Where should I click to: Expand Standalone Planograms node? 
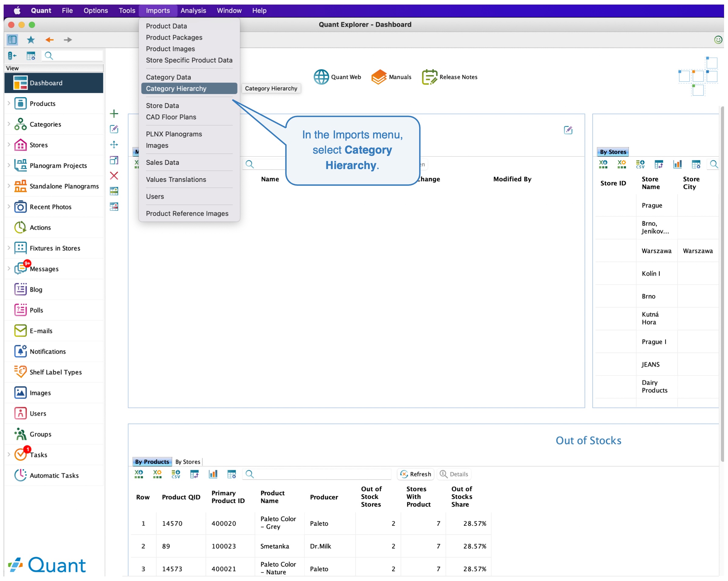coord(9,186)
